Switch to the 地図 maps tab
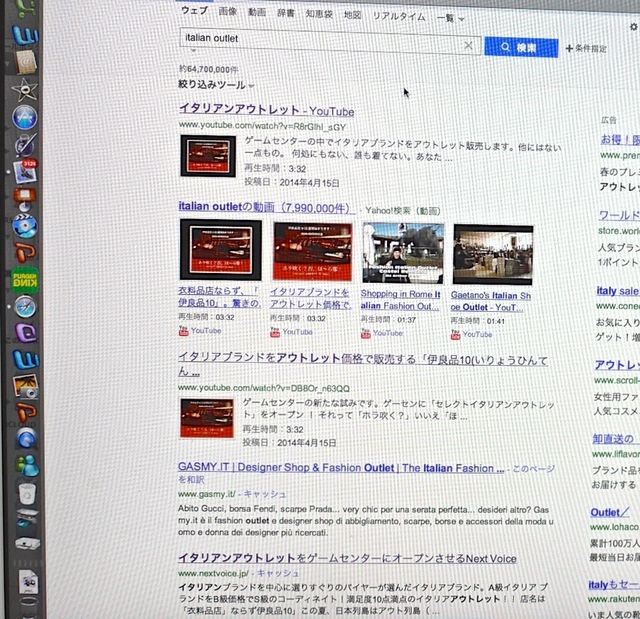640x619 pixels. (353, 15)
